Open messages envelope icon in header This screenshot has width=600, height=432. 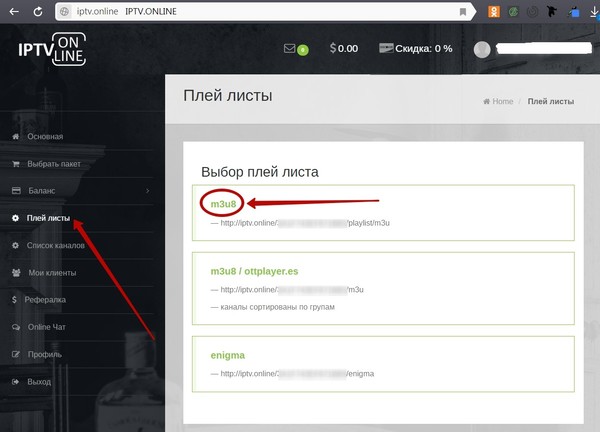[x=289, y=48]
